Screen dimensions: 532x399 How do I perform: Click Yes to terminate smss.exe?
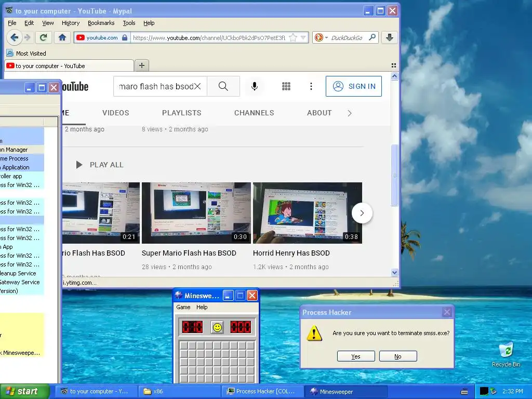[356, 356]
